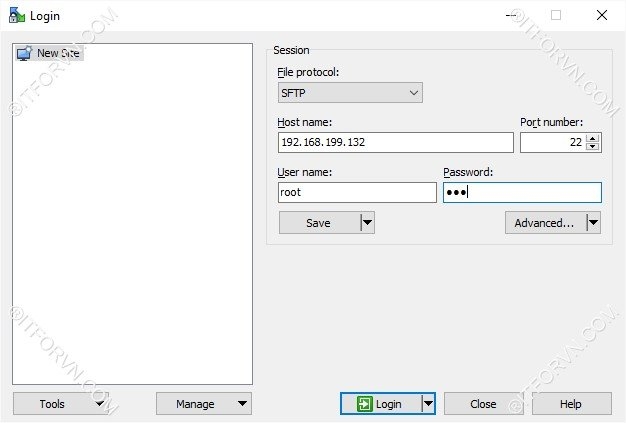This screenshot has height=423, width=626.
Task: Expand the dropdown arrow next to Login
Action: coord(428,404)
